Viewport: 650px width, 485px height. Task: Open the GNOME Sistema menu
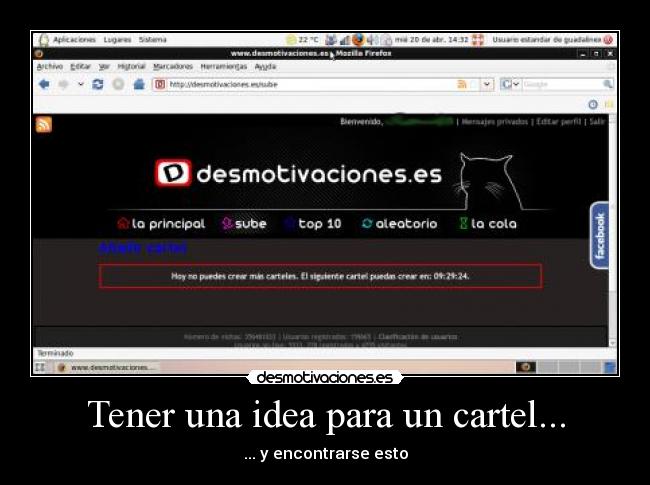[153, 40]
